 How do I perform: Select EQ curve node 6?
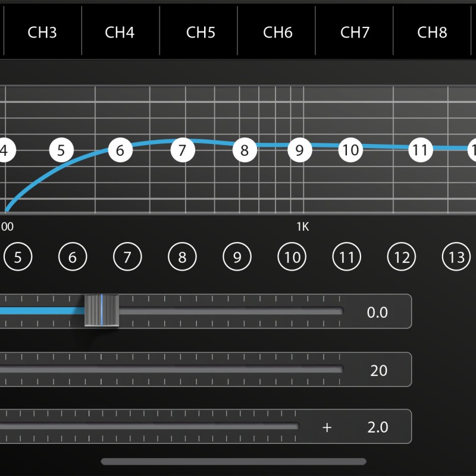tap(120, 151)
